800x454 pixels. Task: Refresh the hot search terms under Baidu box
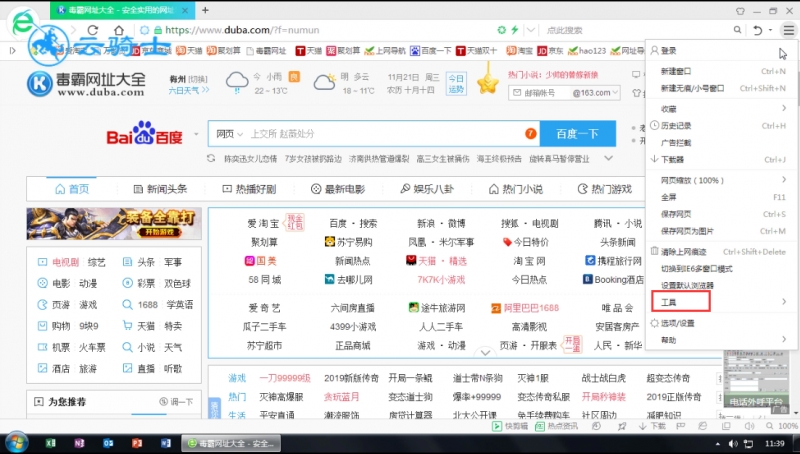pos(211,159)
